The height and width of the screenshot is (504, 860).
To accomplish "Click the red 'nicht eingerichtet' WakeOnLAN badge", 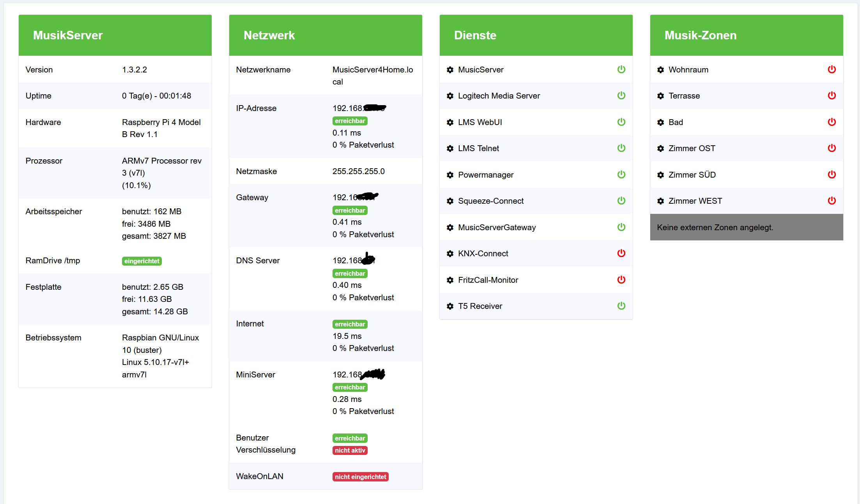I will tap(360, 477).
